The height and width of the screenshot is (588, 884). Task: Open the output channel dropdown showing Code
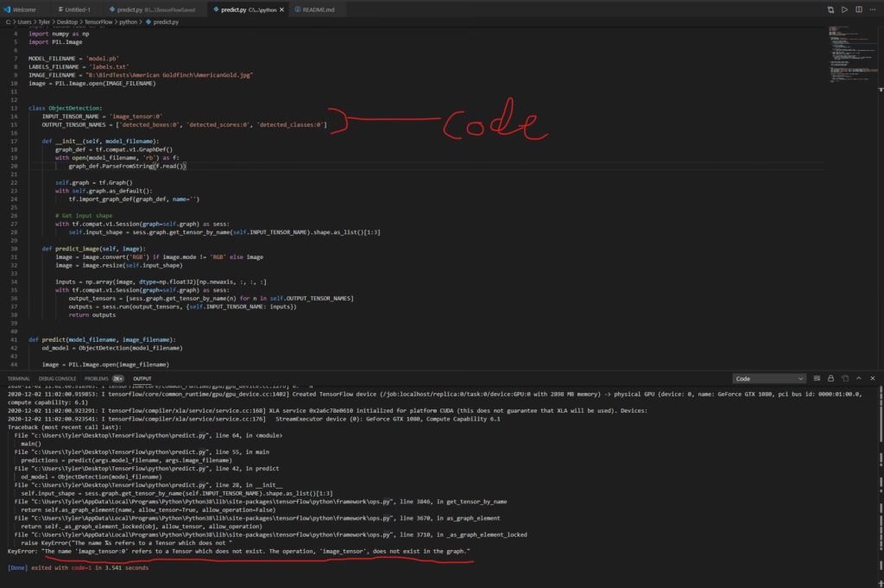pyautogui.click(x=769, y=378)
